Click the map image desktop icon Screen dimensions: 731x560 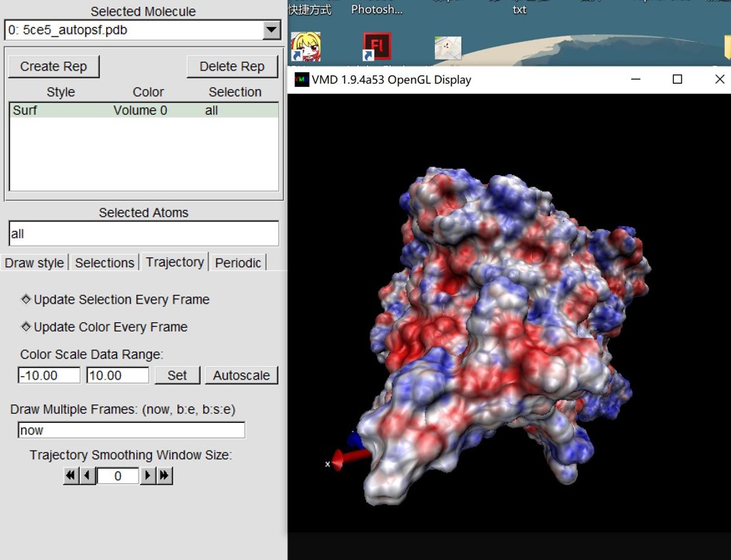tap(448, 48)
